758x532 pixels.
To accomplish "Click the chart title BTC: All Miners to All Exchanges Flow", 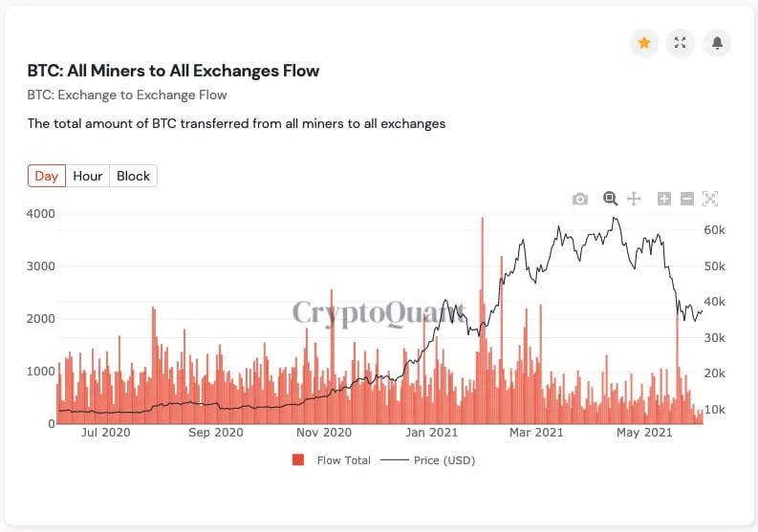I will click(173, 71).
